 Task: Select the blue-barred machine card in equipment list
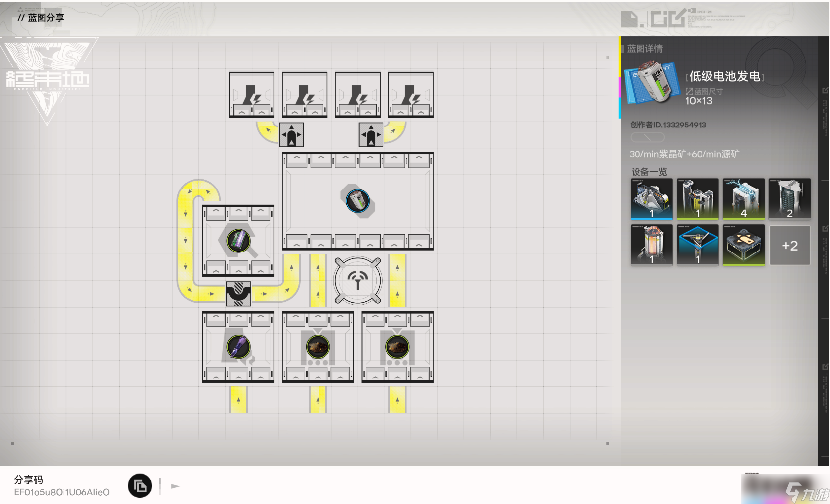[651, 199]
